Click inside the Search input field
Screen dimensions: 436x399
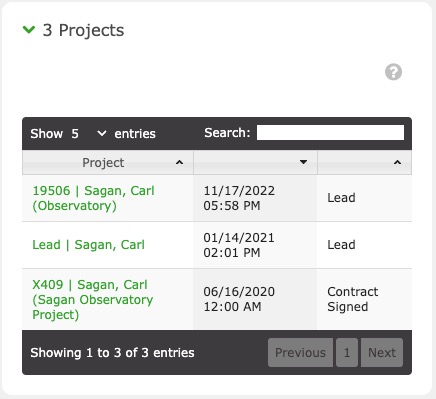coord(330,133)
